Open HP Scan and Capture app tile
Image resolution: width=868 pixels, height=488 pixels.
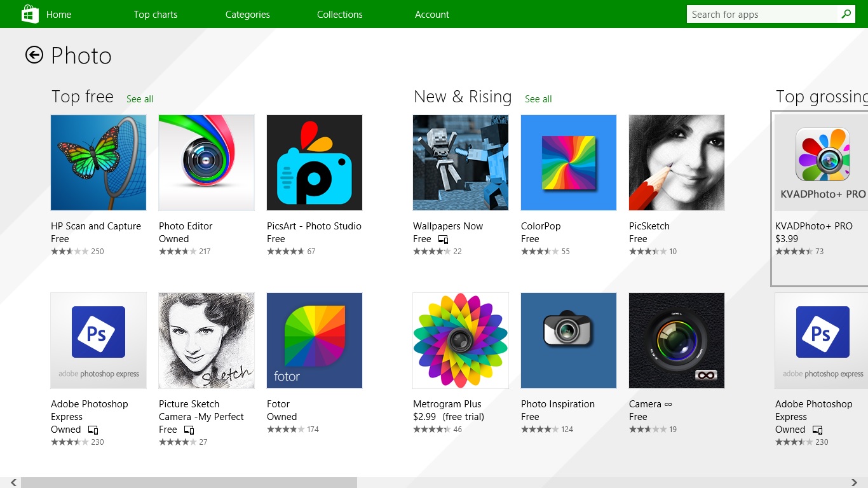point(98,163)
